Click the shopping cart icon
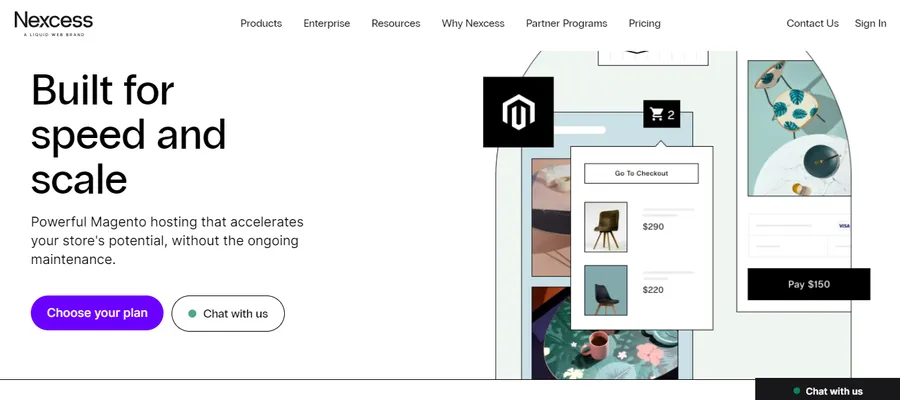The width and height of the screenshot is (900, 400). tap(656, 115)
